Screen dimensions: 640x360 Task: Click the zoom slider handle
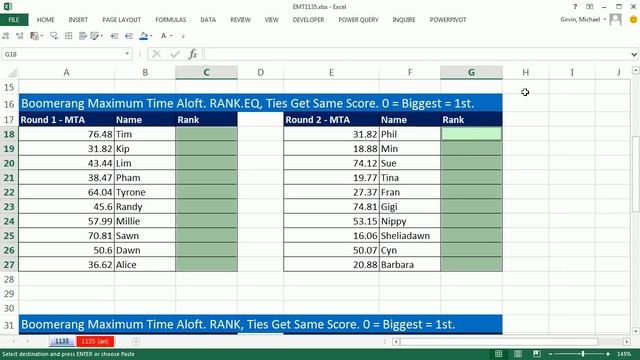(583, 354)
